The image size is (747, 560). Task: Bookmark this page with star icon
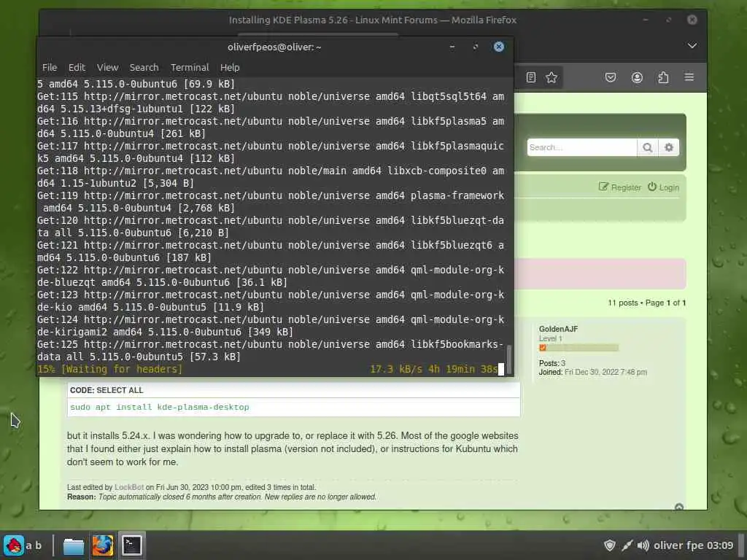pos(551,77)
